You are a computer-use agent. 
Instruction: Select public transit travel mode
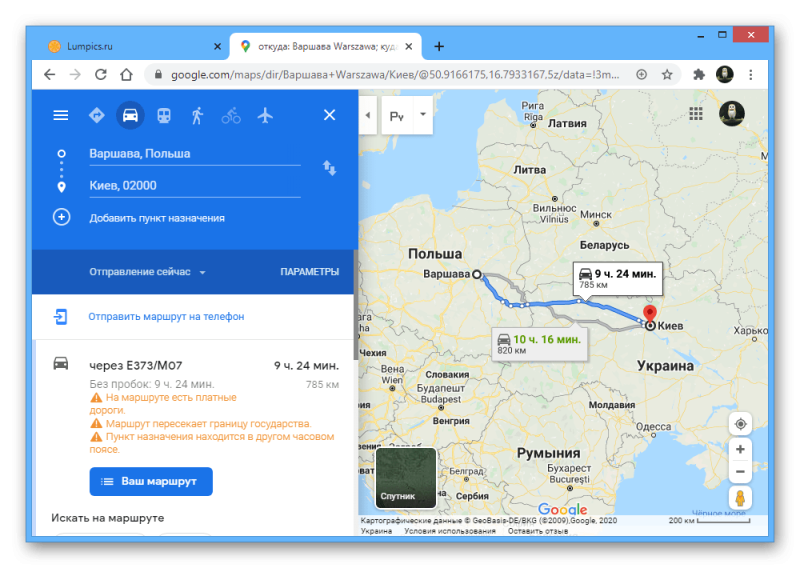tap(164, 115)
